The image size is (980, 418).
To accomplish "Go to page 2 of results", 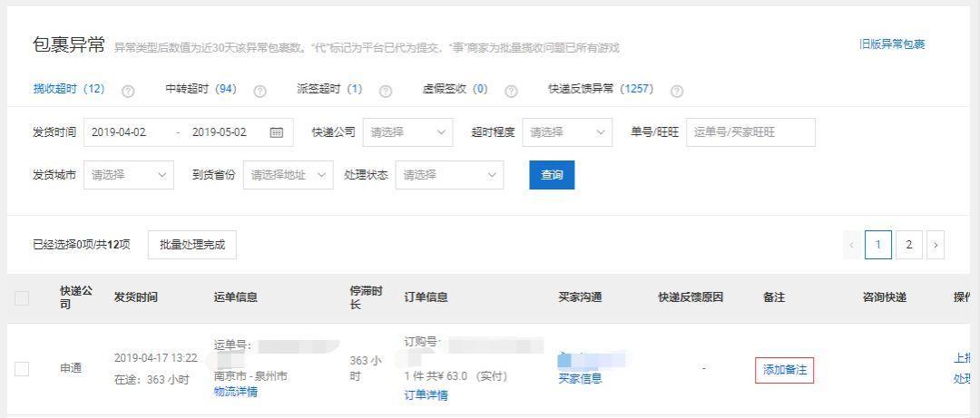I will pyautogui.click(x=908, y=245).
